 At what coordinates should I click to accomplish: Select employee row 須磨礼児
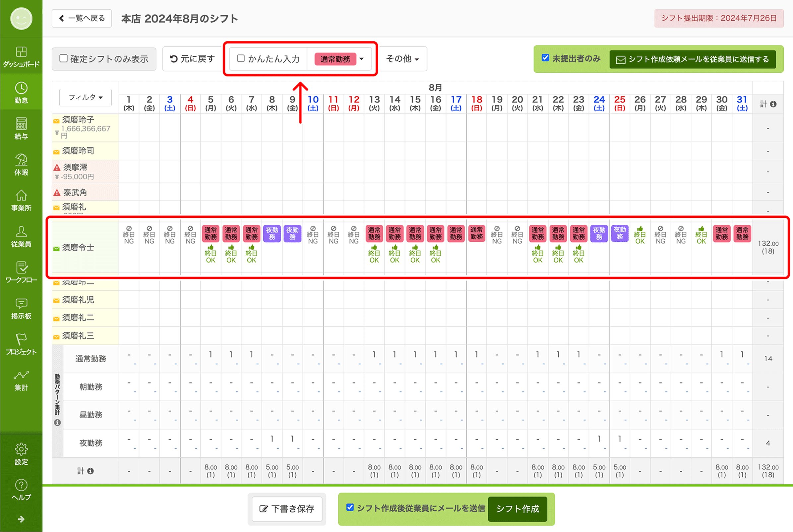pyautogui.click(x=85, y=300)
